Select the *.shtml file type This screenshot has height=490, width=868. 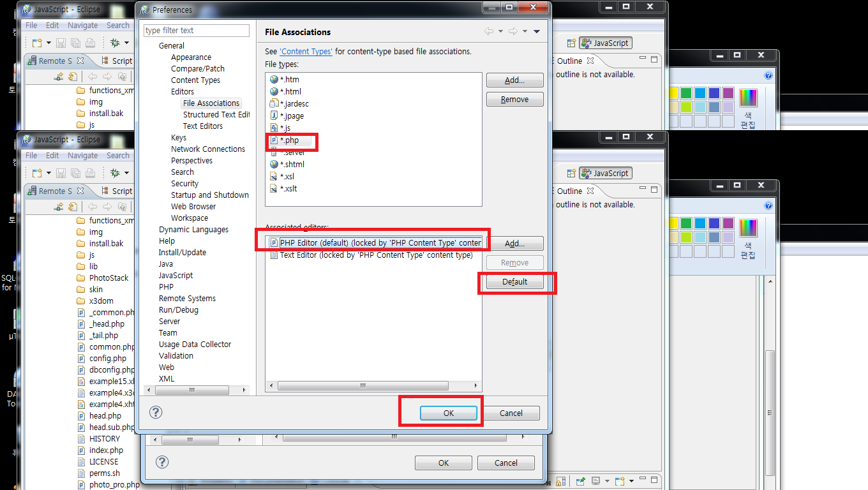[x=287, y=164]
